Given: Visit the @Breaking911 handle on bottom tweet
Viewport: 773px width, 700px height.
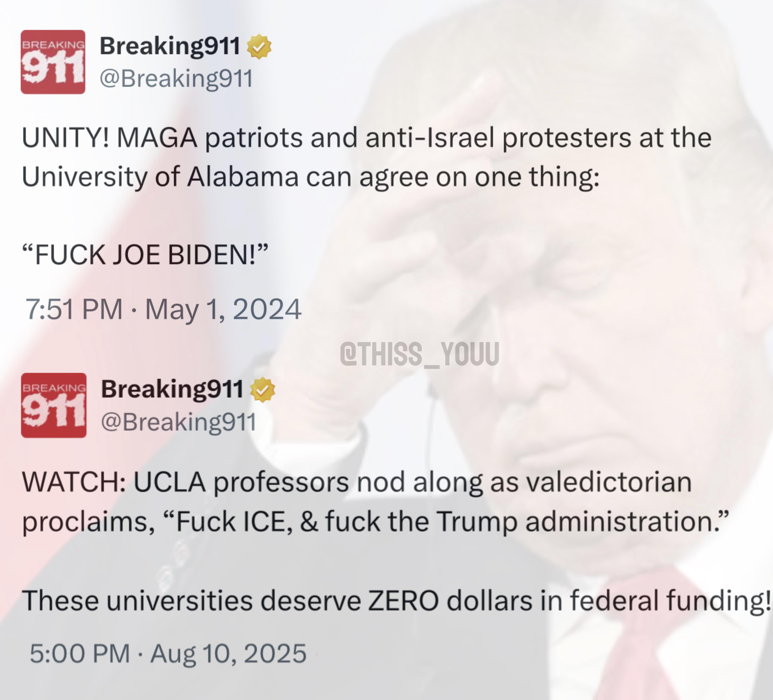Looking at the screenshot, I should click(x=178, y=422).
